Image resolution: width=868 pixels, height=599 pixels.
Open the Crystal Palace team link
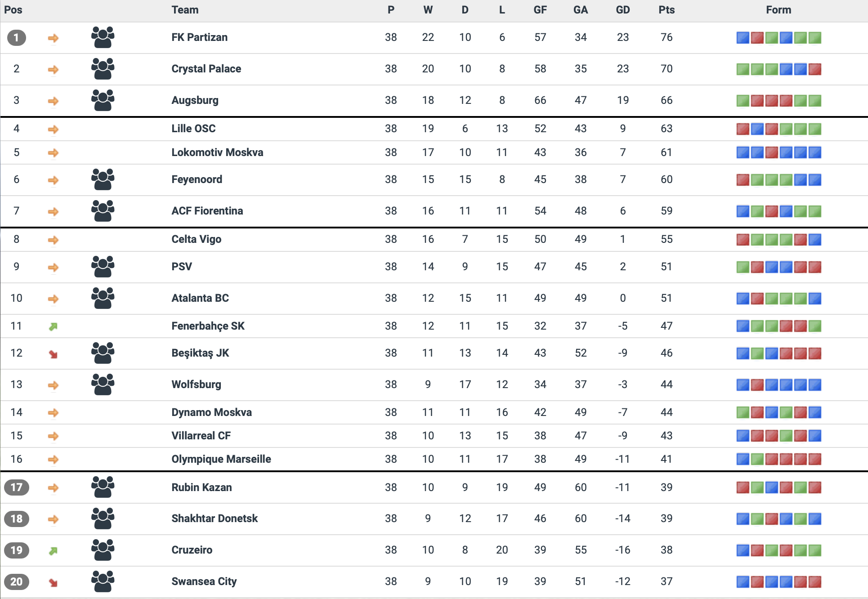206,69
